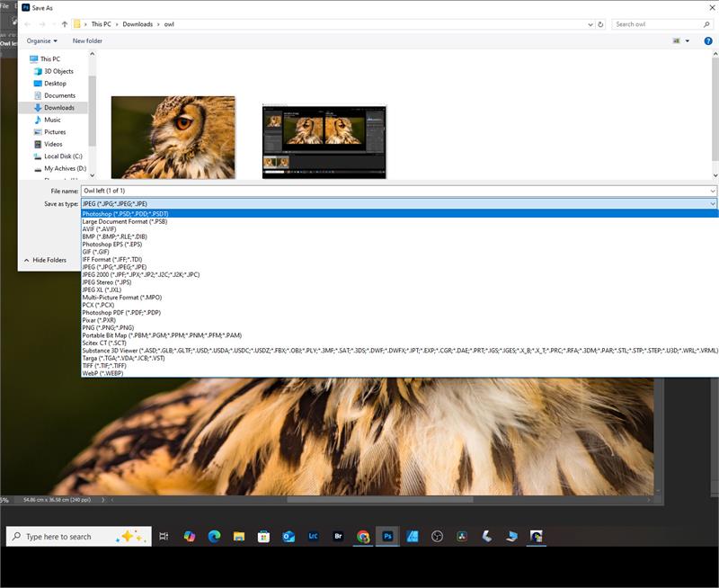Choose TIFF (*.TIF;*.TIFF) format option

[x=104, y=366]
